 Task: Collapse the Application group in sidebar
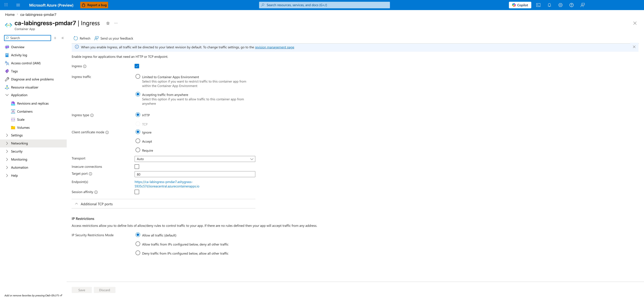pos(7,95)
